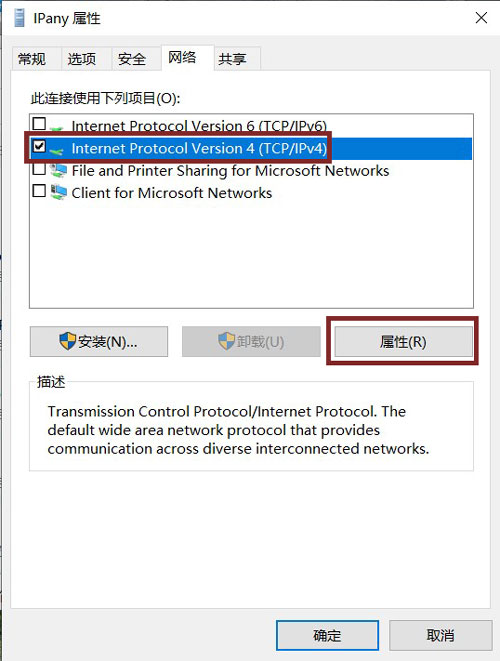Check File and Printer Sharing checkbox
Screen dimensions: 500x661
39,169
